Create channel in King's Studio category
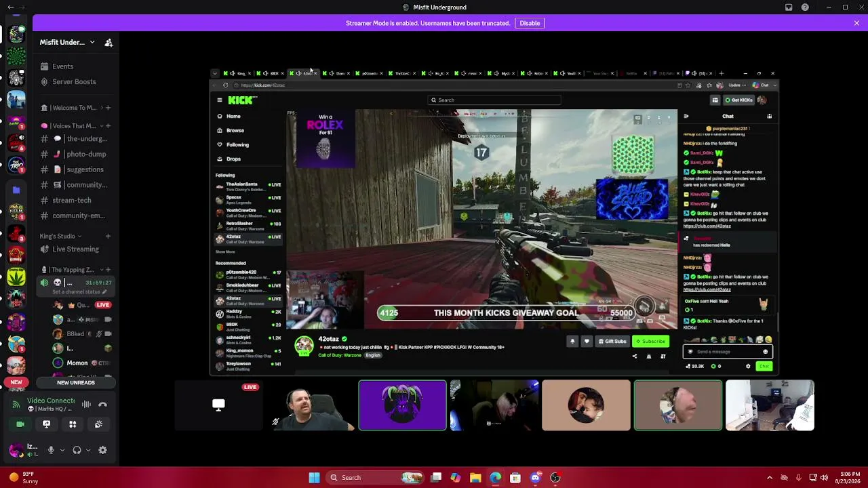Viewport: 868px width, 488px height. point(108,237)
